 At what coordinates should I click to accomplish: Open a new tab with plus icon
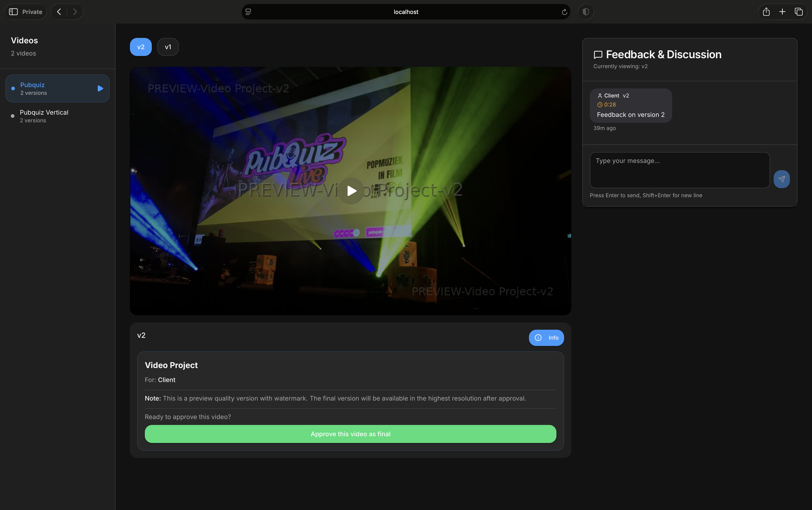click(x=782, y=12)
